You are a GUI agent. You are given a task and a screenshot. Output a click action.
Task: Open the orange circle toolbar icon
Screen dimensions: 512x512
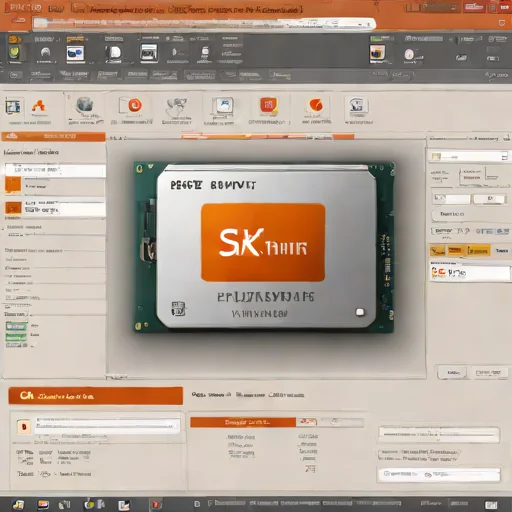[315, 105]
